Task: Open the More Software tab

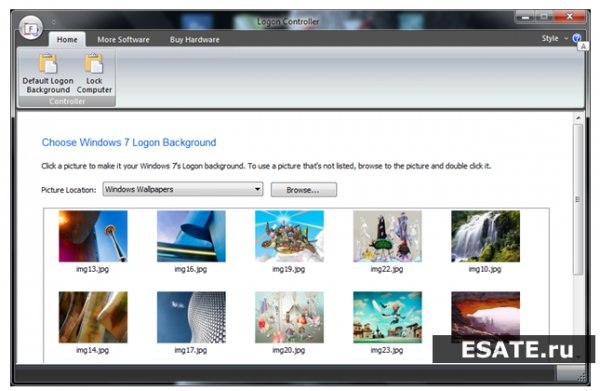Action: tap(123, 39)
